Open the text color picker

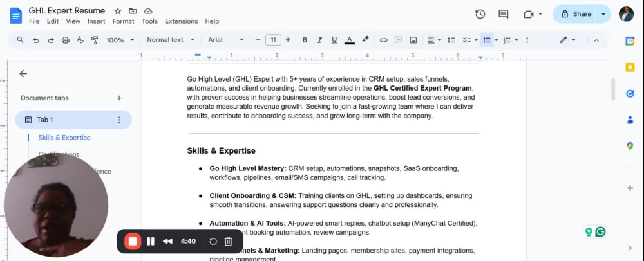[x=350, y=40]
